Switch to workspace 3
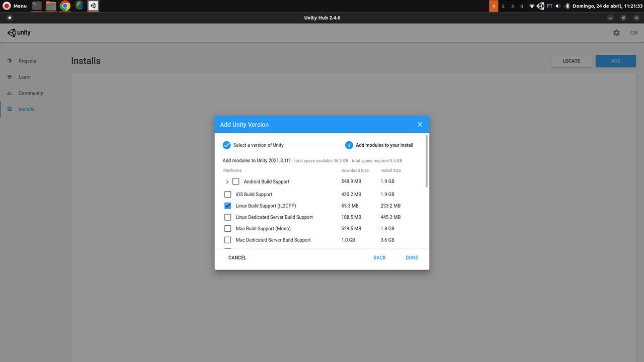 coord(512,6)
